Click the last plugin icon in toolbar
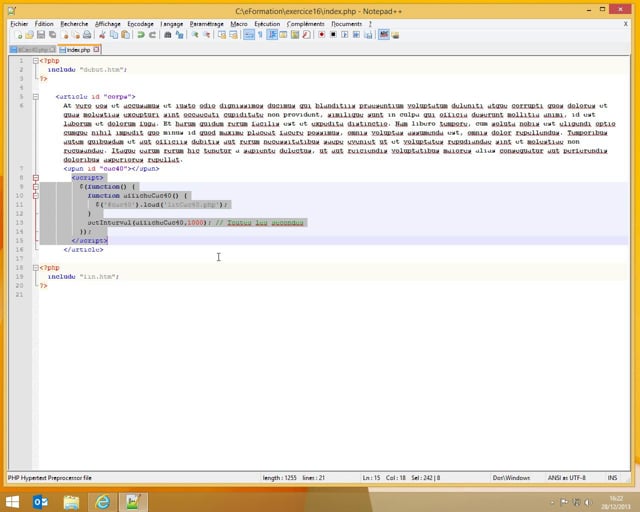 pyautogui.click(x=395, y=35)
